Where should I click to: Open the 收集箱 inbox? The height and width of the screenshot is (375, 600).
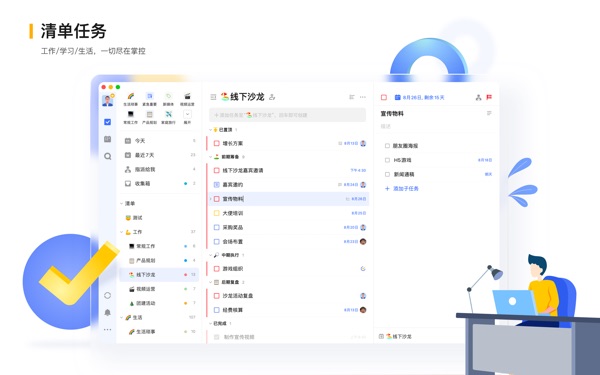[160, 183]
